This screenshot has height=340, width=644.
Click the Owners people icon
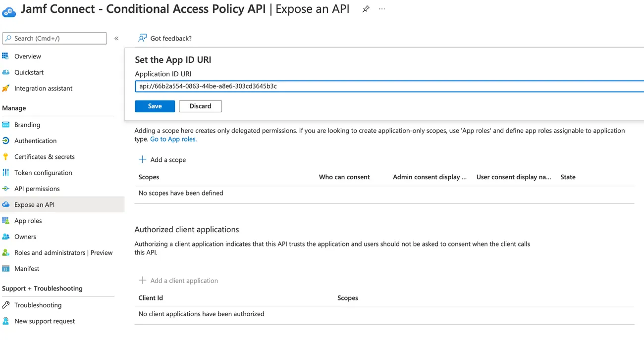pos(5,237)
